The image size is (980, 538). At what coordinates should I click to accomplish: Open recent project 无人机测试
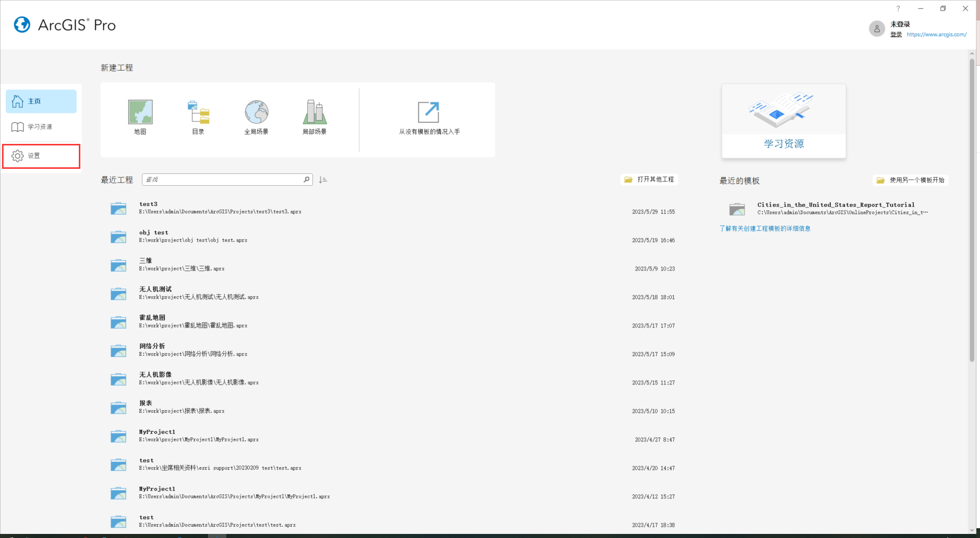pos(393,293)
